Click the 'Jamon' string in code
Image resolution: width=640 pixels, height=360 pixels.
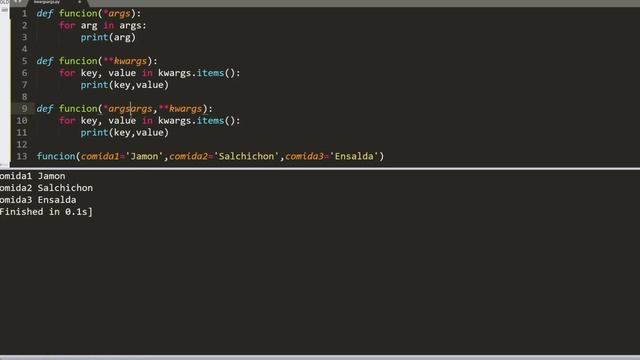(x=144, y=156)
